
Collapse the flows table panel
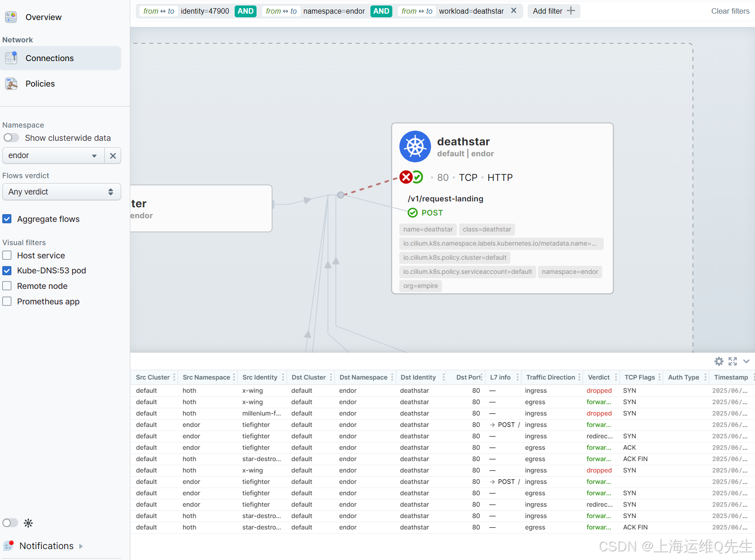pyautogui.click(x=746, y=361)
